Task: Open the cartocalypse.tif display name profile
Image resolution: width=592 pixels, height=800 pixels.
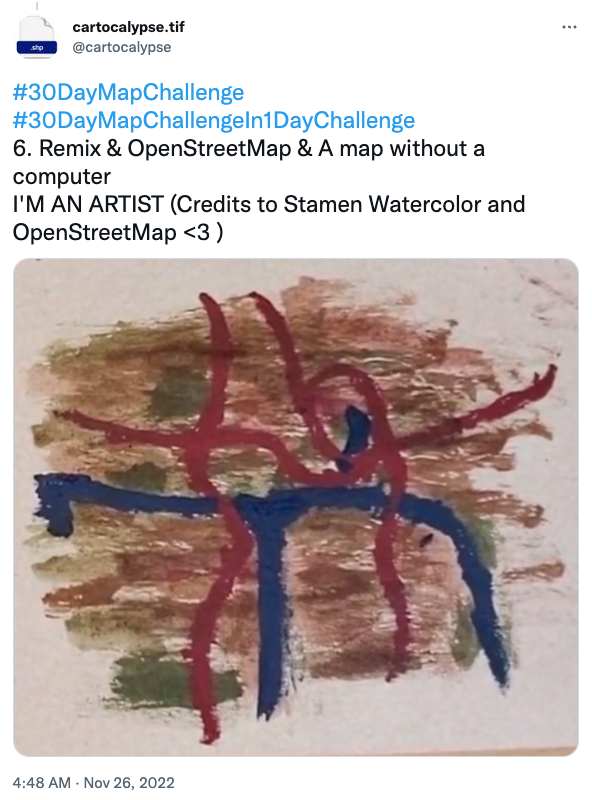Action: (128, 27)
